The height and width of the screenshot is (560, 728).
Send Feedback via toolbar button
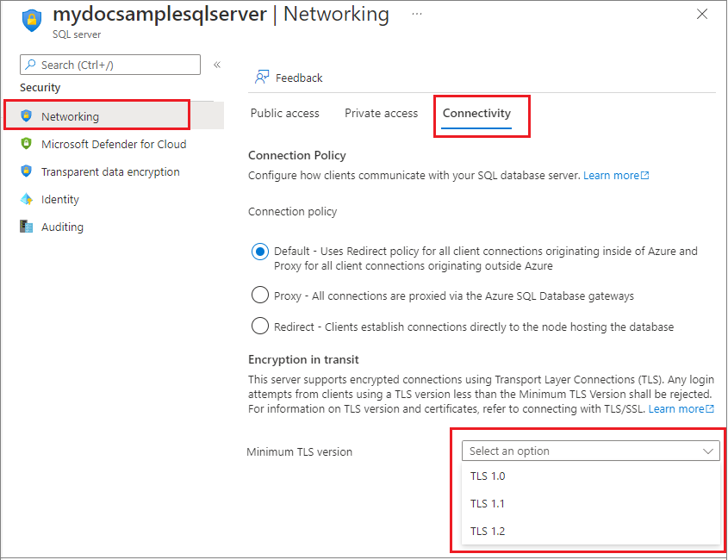tap(289, 78)
